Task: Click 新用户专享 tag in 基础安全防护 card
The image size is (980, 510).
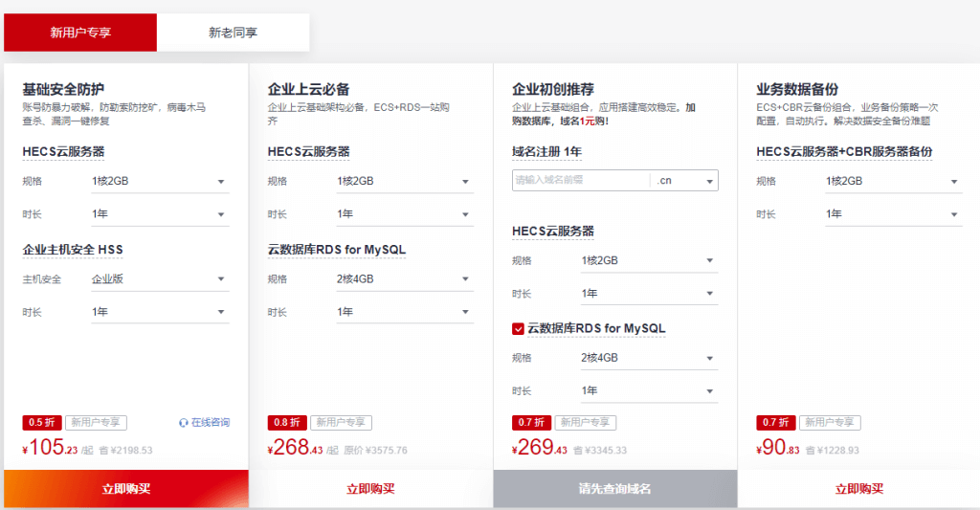Action: 96,423
